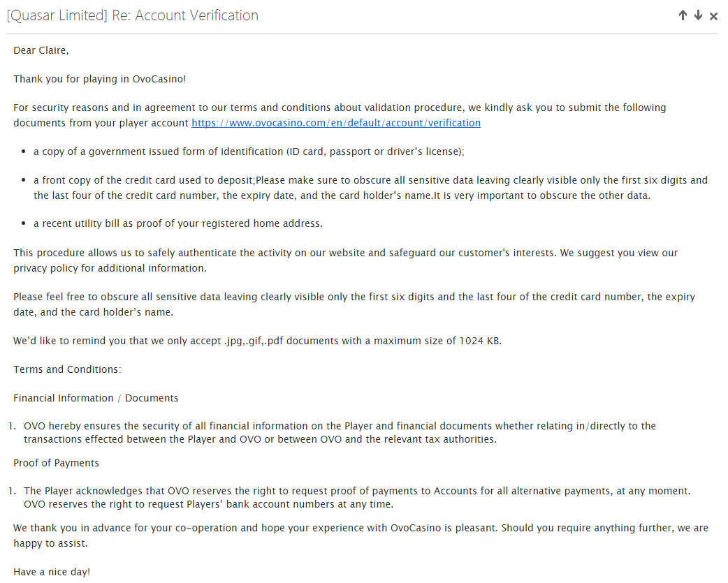
Task: Close the Account Verification email
Action: click(713, 16)
